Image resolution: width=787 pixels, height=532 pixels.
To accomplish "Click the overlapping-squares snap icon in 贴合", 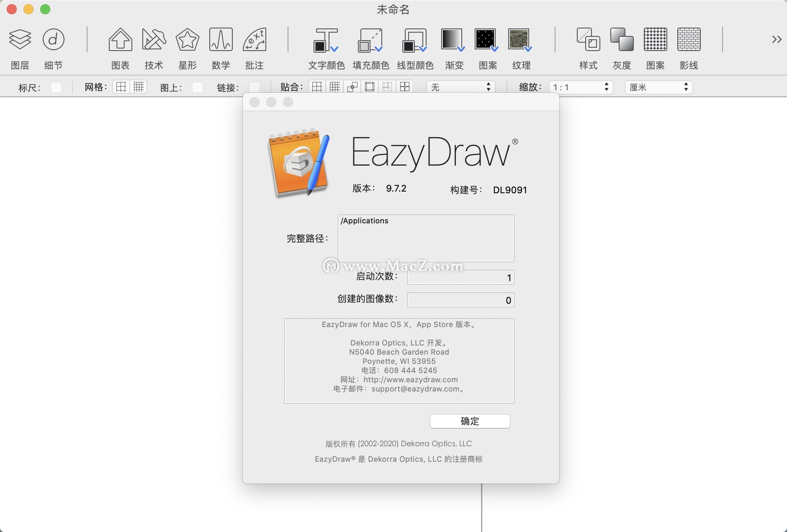I will coord(352,87).
